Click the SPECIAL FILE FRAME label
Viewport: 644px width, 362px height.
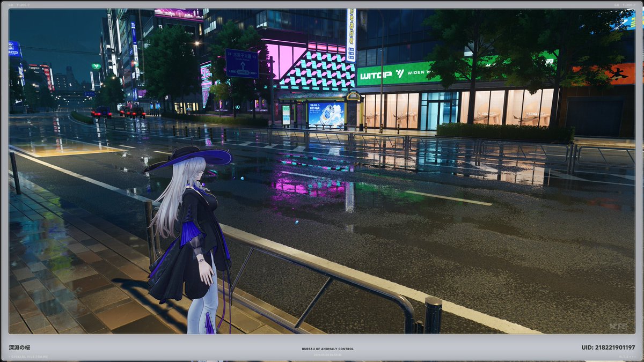(x=28, y=357)
